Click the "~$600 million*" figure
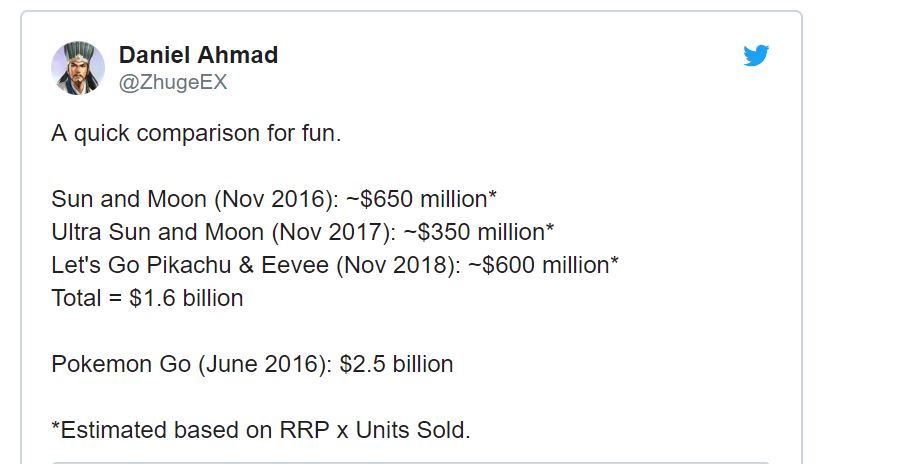The width and height of the screenshot is (920, 464). click(x=554, y=265)
